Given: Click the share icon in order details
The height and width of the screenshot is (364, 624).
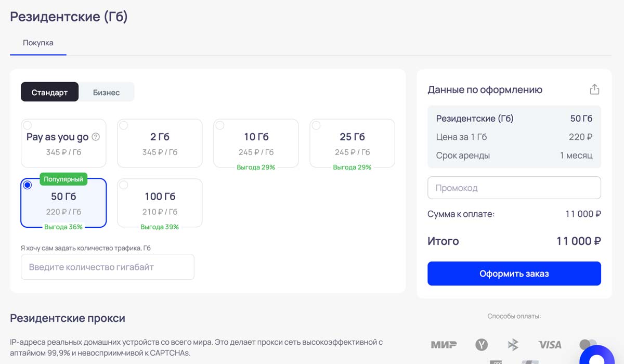Looking at the screenshot, I should pyautogui.click(x=594, y=89).
